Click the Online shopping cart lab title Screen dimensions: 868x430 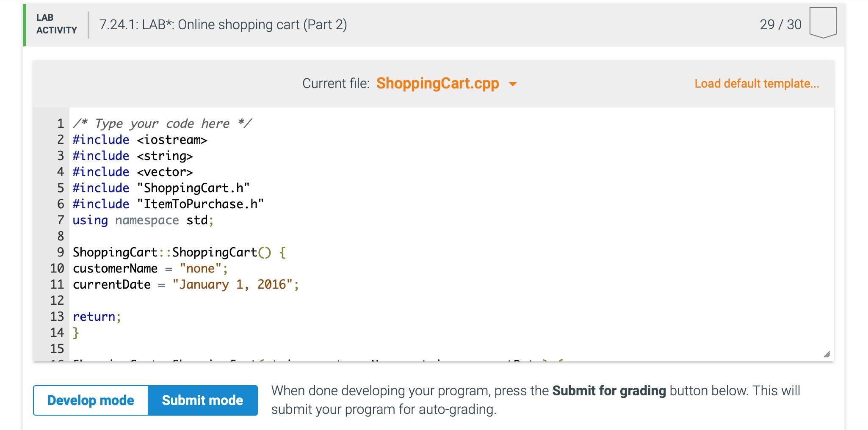click(223, 25)
